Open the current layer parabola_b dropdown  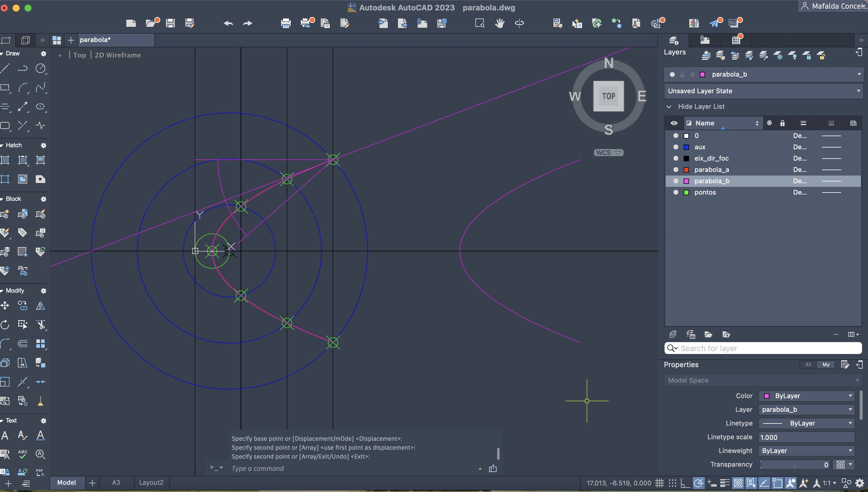(x=859, y=74)
